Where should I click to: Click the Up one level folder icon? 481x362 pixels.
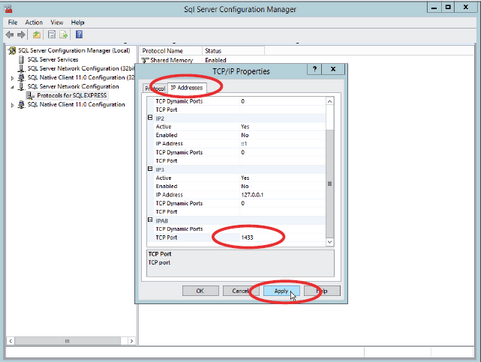[37, 34]
